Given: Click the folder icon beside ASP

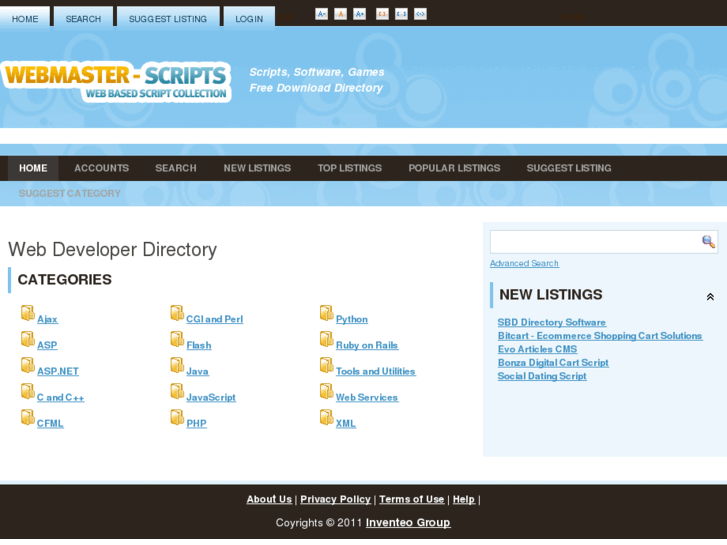Looking at the screenshot, I should pos(28,339).
